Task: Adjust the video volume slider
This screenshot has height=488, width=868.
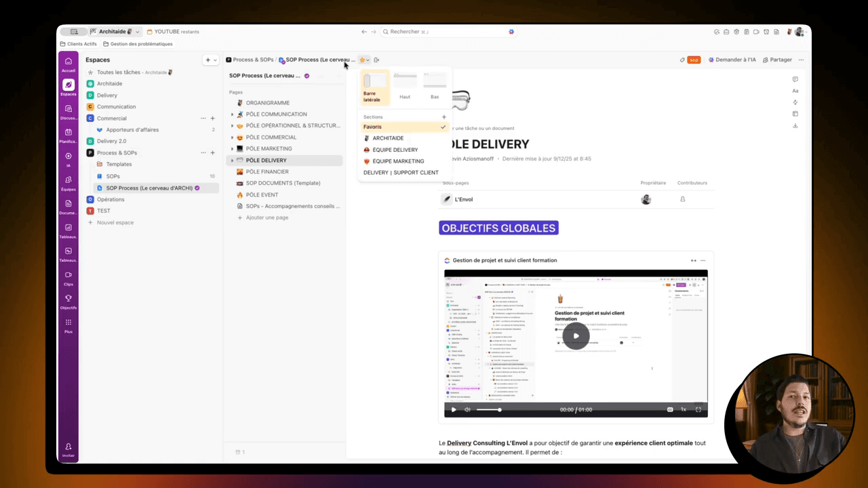Action: pyautogui.click(x=488, y=409)
